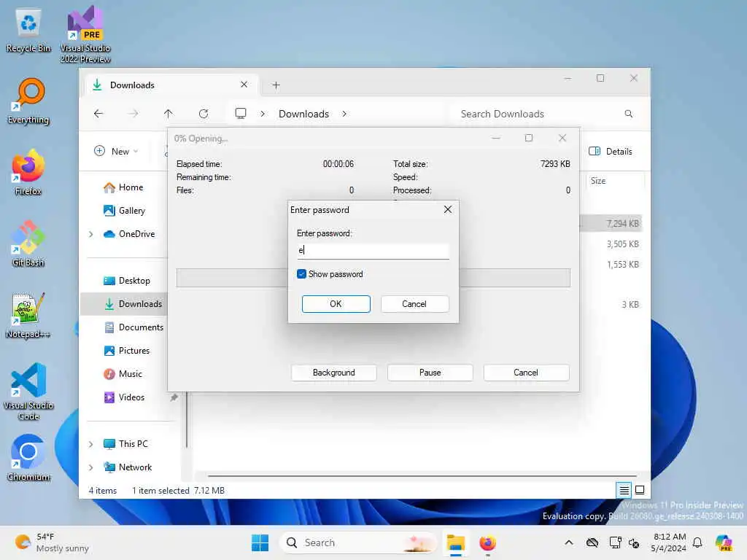Click the extraction progress bar
747x560 pixels.
[x=373, y=278]
